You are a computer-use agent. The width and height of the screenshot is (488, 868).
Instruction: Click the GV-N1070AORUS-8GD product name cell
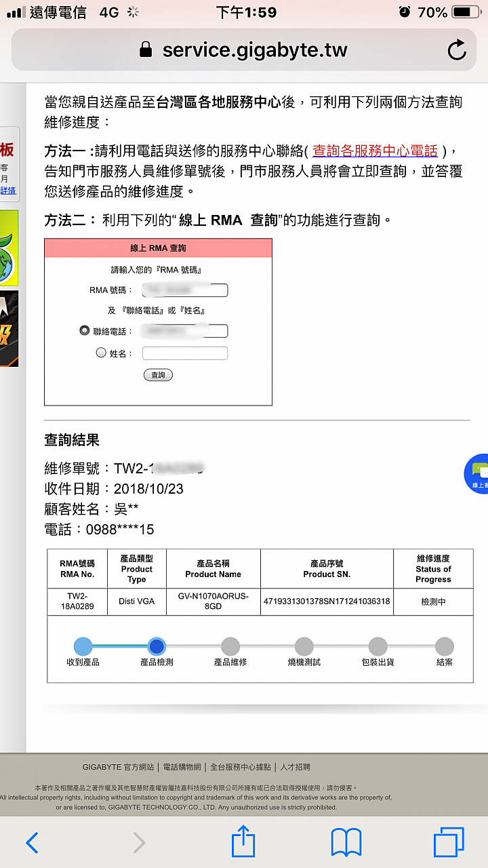coord(213,601)
